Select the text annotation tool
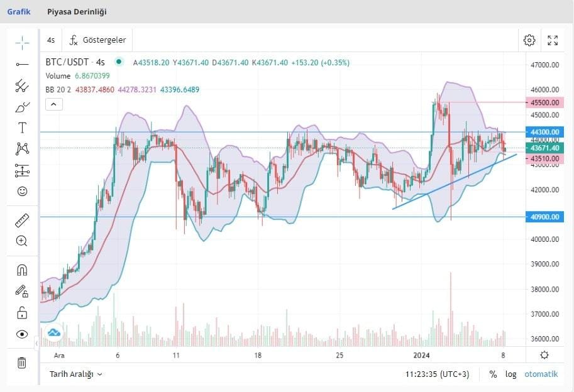The width and height of the screenshot is (574, 392). pos(21,128)
